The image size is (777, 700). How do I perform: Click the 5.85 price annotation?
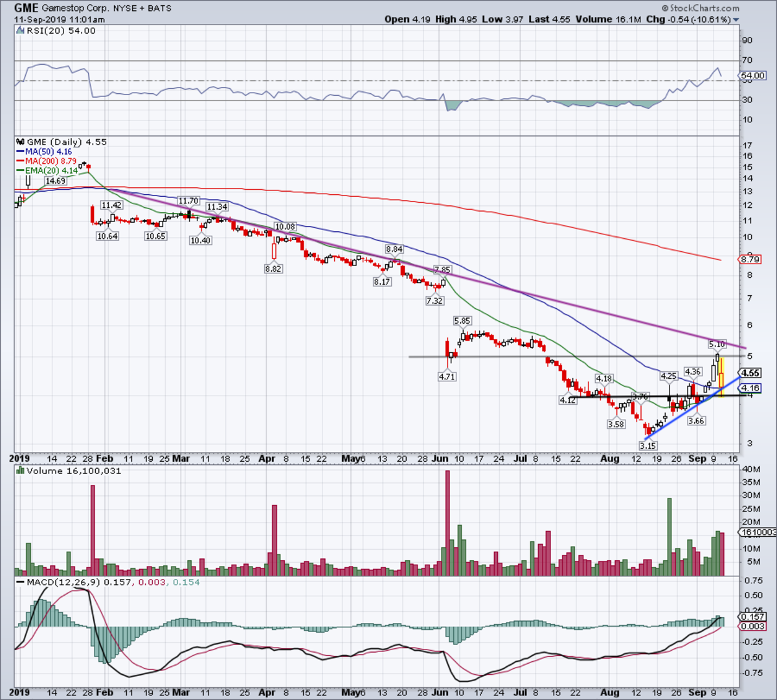pyautogui.click(x=462, y=321)
